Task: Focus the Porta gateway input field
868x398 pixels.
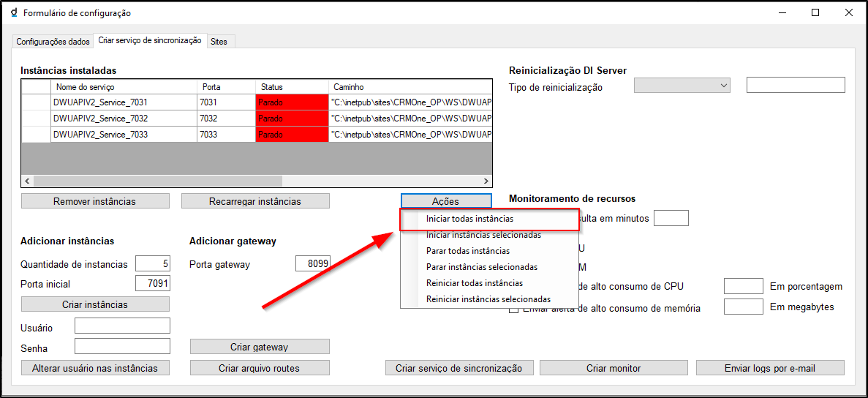Action: (312, 264)
